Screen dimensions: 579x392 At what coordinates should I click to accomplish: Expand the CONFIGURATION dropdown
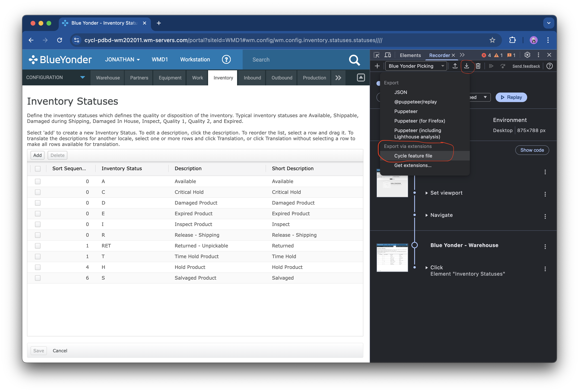(82, 77)
